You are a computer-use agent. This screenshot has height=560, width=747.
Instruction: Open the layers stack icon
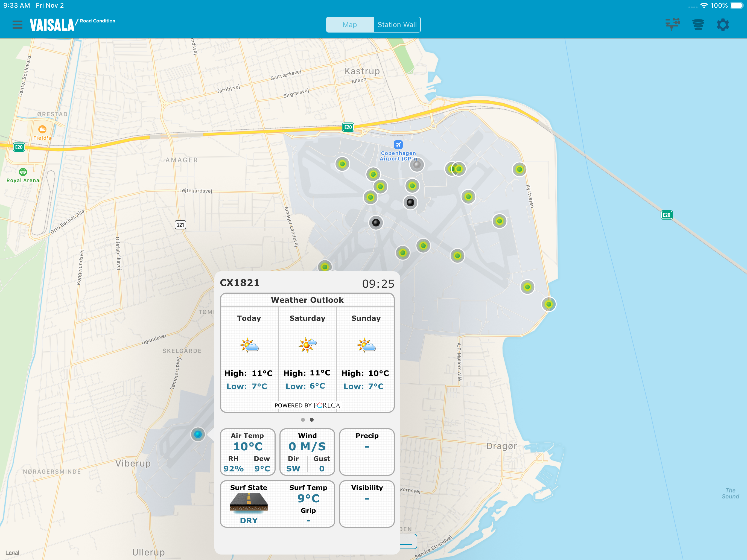pos(698,25)
